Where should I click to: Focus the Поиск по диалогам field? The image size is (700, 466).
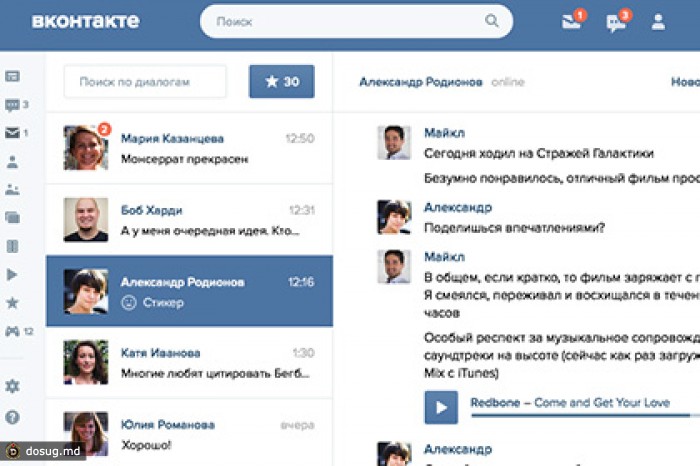(x=145, y=82)
